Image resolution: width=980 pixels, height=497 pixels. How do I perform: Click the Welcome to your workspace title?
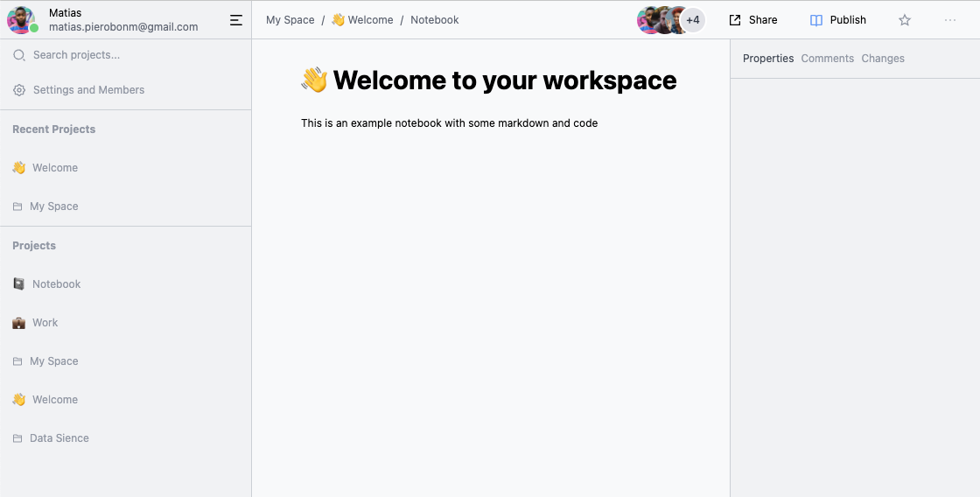(x=504, y=80)
